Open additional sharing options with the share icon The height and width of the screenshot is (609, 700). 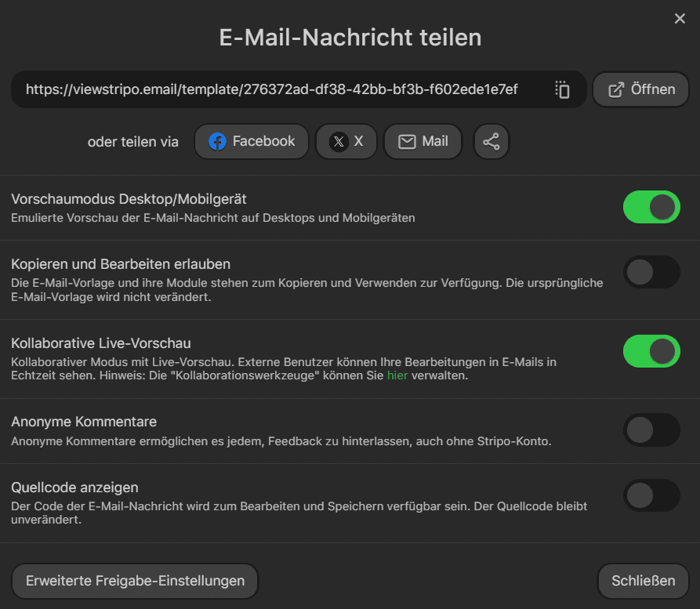pyautogui.click(x=491, y=142)
